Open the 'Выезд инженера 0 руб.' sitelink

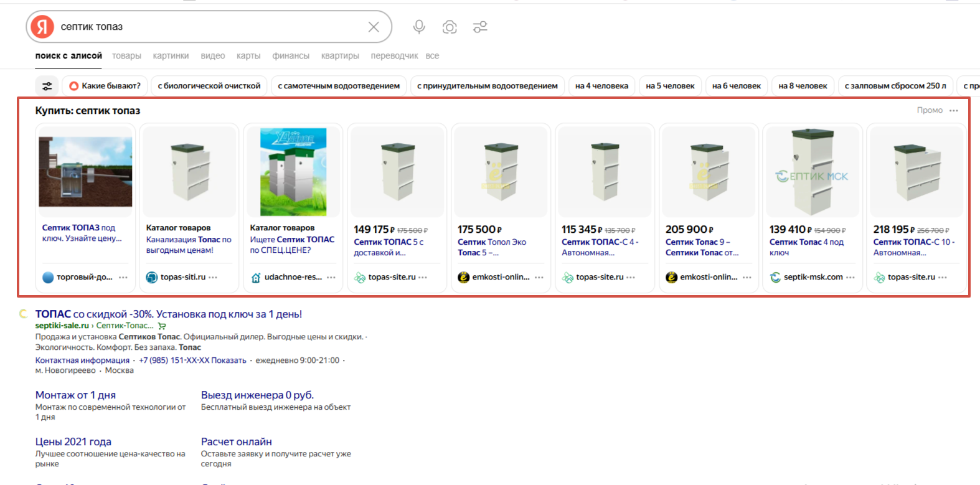[257, 395]
